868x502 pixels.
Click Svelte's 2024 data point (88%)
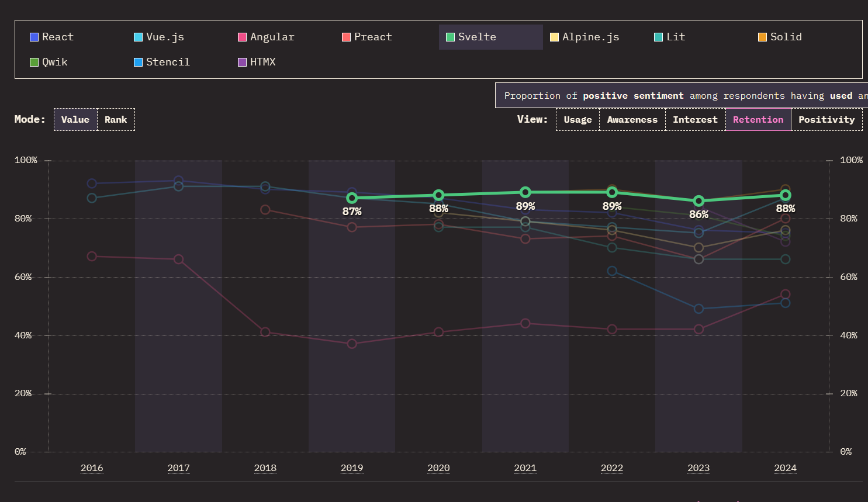(786, 195)
